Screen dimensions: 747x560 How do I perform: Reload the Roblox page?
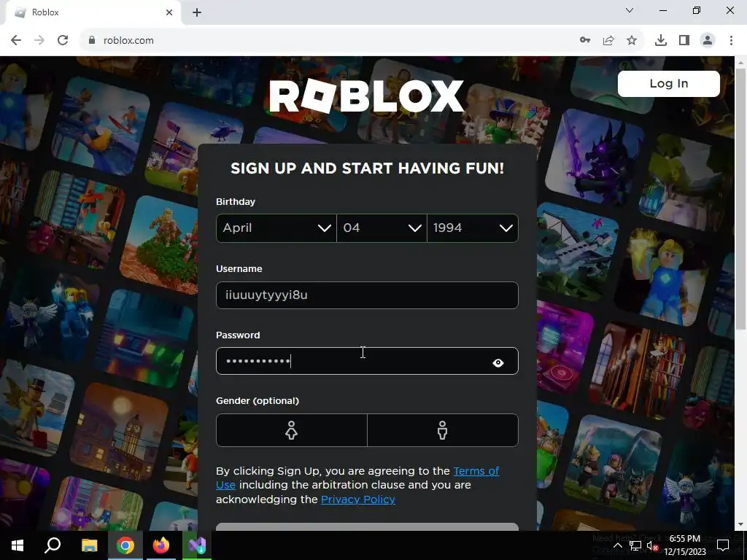point(63,41)
